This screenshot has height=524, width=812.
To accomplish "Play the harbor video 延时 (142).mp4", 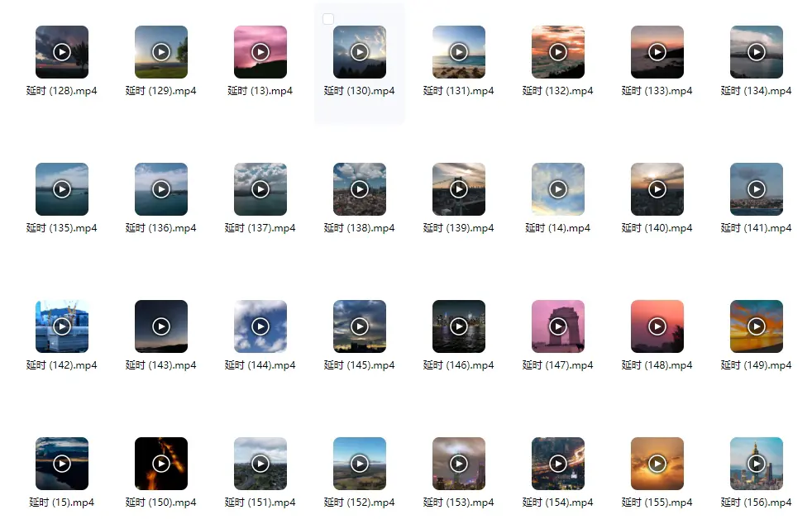I will (x=62, y=326).
